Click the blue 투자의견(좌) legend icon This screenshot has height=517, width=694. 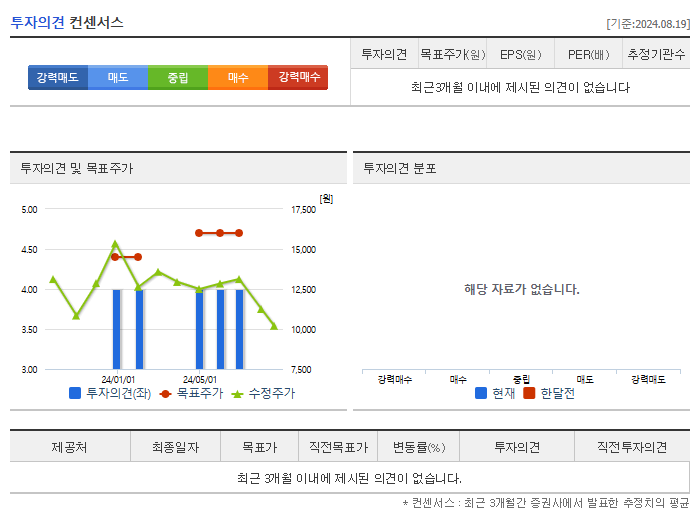pyautogui.click(x=75, y=393)
